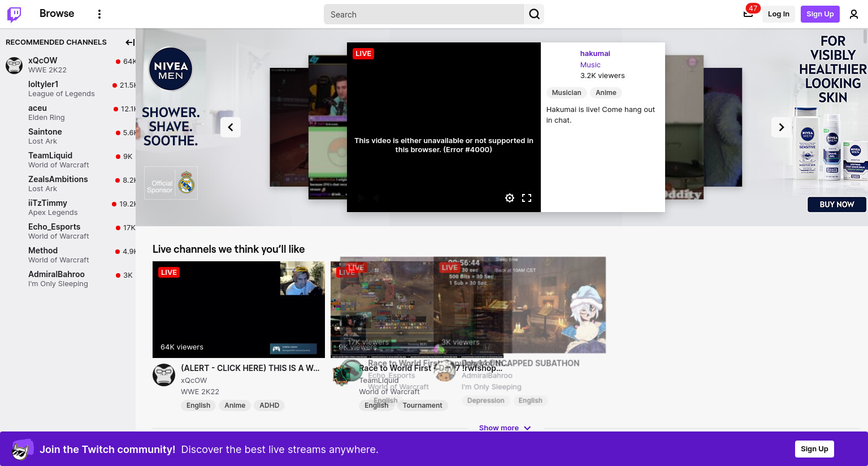Image resolution: width=868 pixels, height=466 pixels.
Task: Open xQcOW 64K viewers stream thumbnail
Action: (238, 309)
